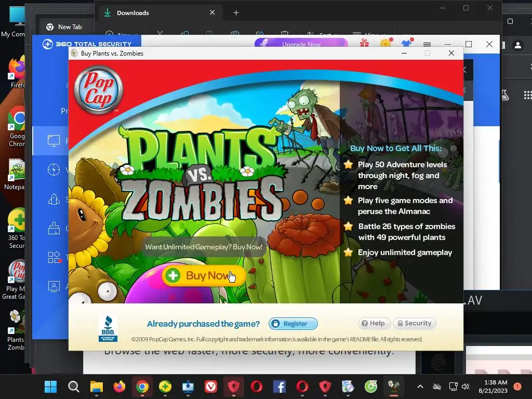Open the Plants vs. Zombies desktop shortcut

click(16, 330)
